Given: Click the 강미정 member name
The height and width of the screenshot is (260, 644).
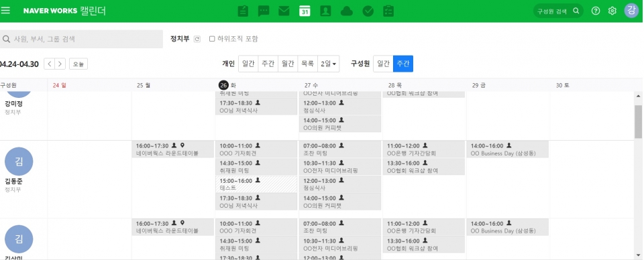Looking at the screenshot, I should (13, 104).
